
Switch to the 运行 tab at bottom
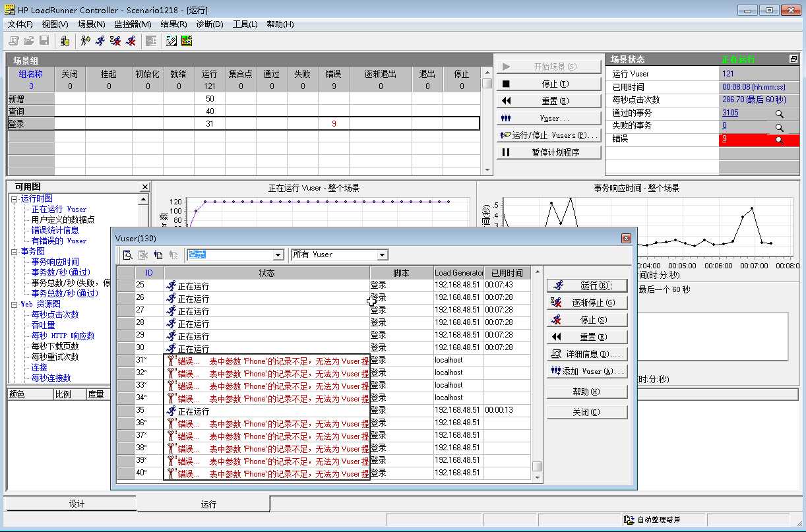(204, 504)
